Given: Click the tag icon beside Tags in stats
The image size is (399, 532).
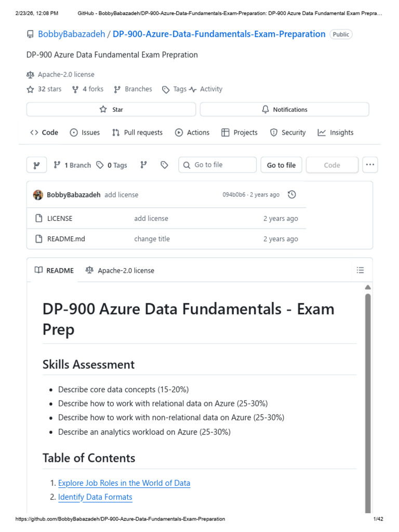Looking at the screenshot, I should (166, 89).
